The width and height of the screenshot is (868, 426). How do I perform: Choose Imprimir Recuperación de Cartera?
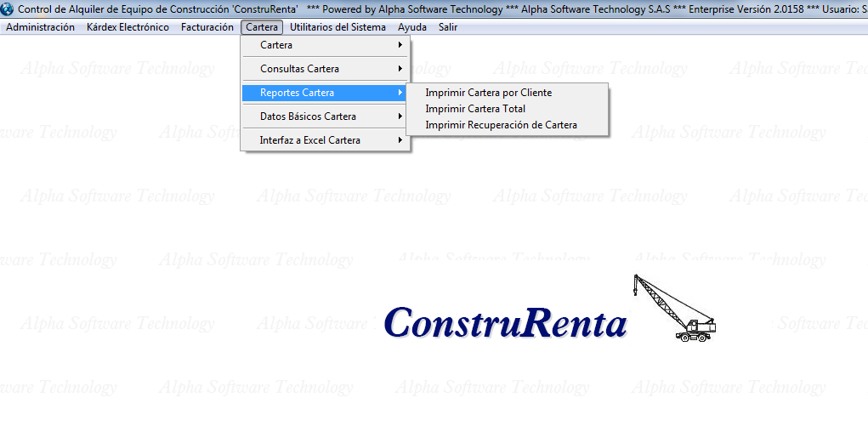(x=501, y=125)
